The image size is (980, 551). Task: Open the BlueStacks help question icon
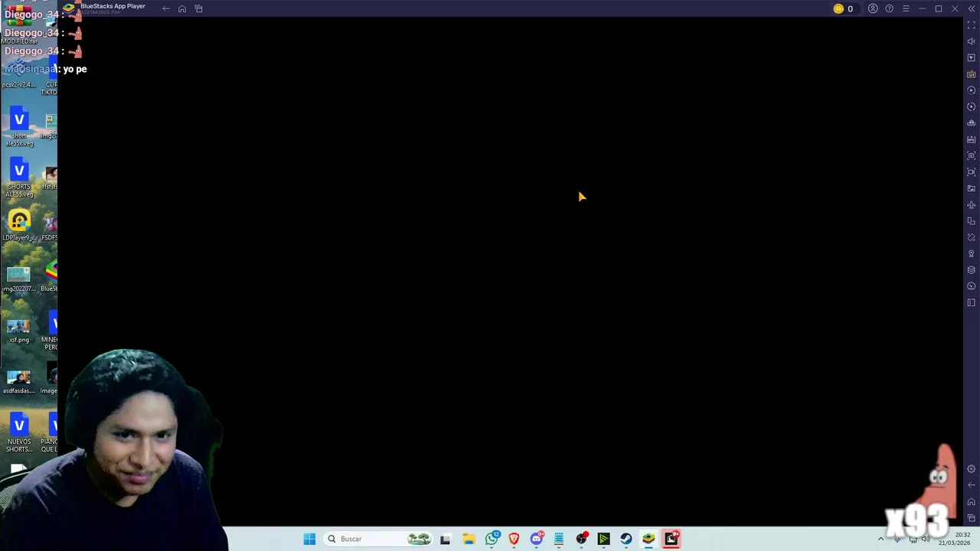coord(889,8)
